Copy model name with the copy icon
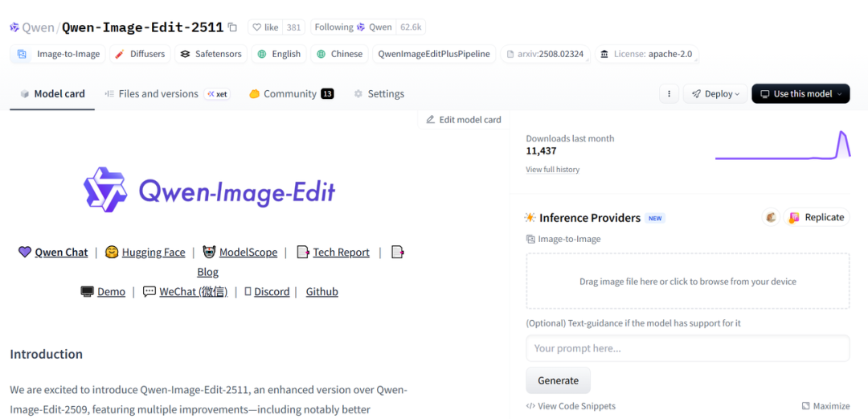The height and width of the screenshot is (419, 868). pyautogui.click(x=232, y=27)
